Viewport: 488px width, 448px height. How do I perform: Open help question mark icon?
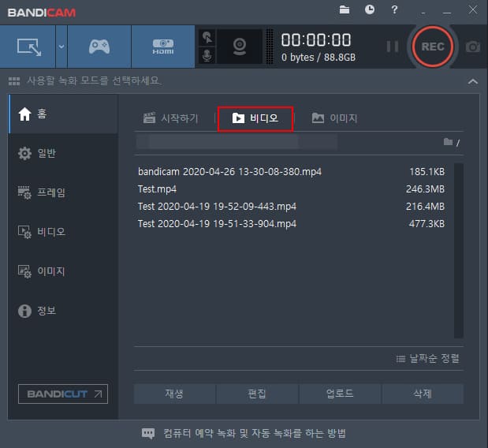[394, 9]
